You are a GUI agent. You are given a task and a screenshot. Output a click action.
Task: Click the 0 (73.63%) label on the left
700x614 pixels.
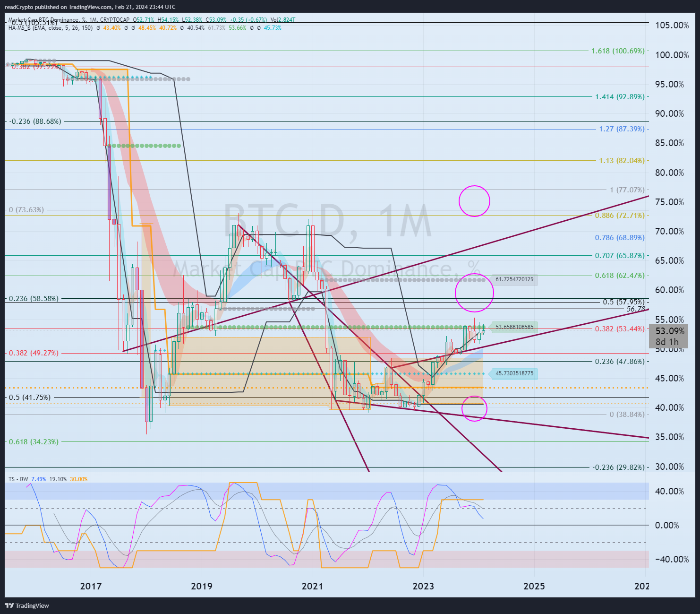point(26,210)
